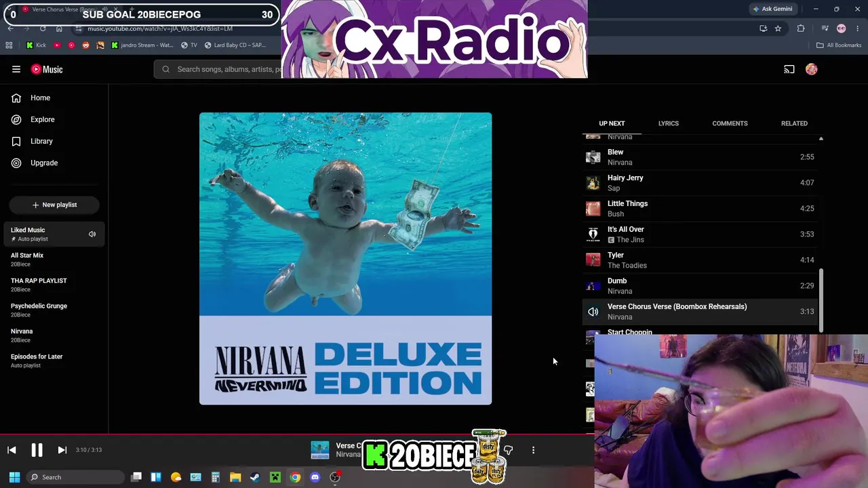This screenshot has height=488, width=868.
Task: Select the Verse Chorus Verse queue row
Action: [x=700, y=312]
